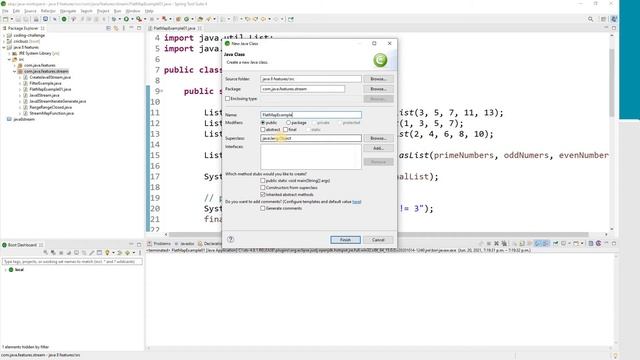Click the Open Perspective icon at top right
Image resolution: width=640 pixels, height=360 pixels.
point(603,19)
